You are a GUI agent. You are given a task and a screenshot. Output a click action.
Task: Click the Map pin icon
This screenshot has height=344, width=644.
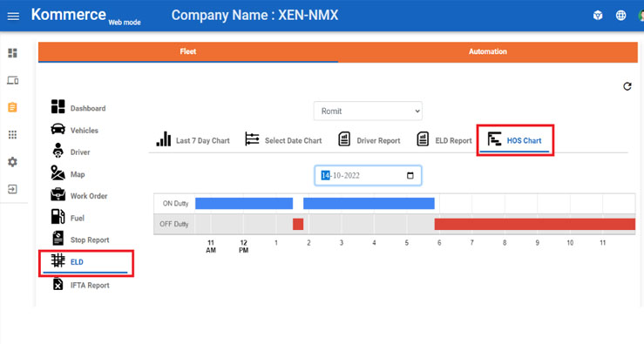58,172
